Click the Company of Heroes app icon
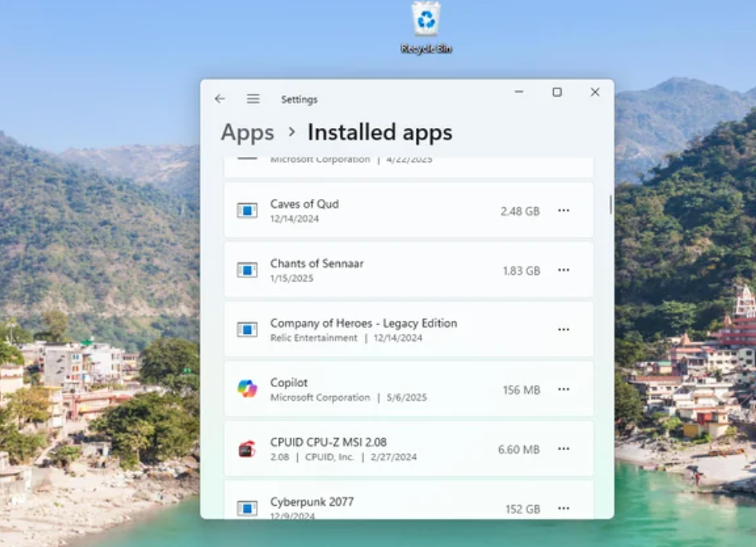The image size is (756, 547). click(x=247, y=330)
